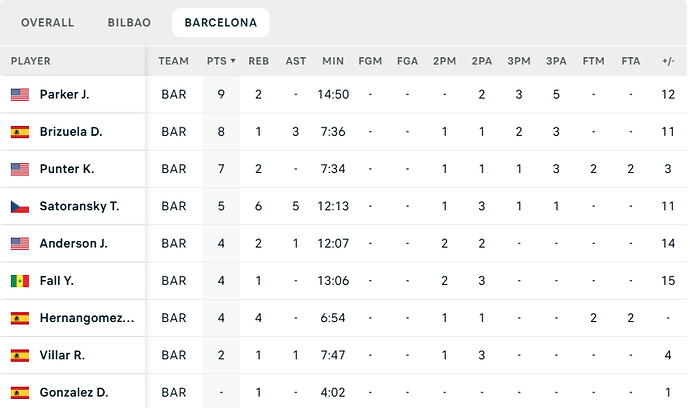The height and width of the screenshot is (408, 690).
Task: Select the Barcelona tab
Action: 220,22
